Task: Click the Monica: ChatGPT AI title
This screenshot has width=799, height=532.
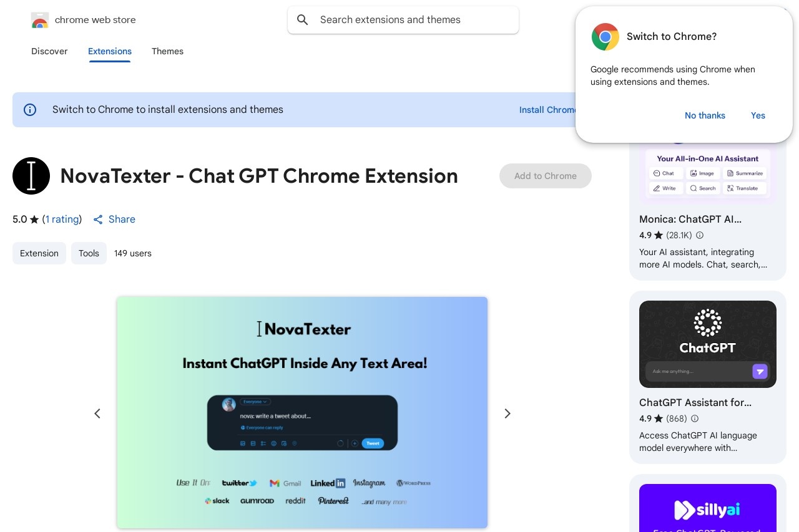Action: [690, 220]
